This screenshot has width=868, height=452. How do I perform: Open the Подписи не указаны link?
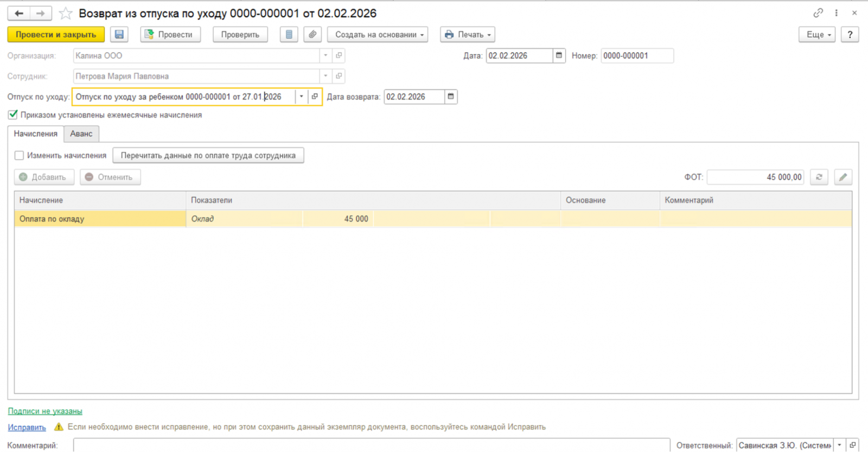(x=45, y=411)
